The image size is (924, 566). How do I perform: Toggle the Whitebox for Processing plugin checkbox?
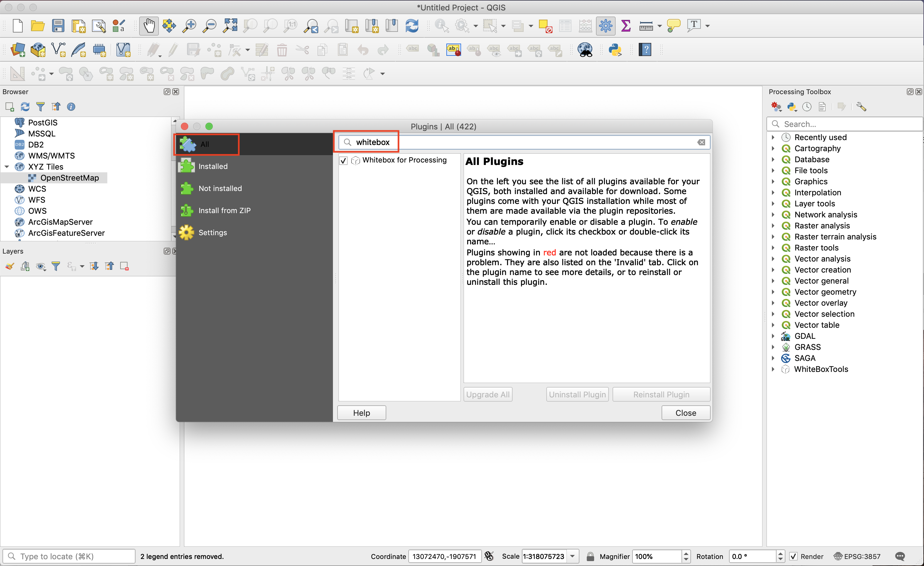343,161
